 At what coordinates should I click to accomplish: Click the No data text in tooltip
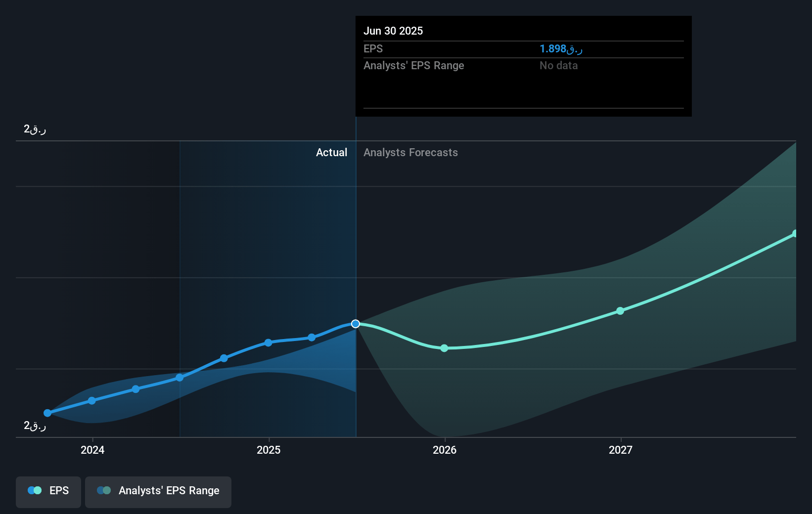pos(558,65)
